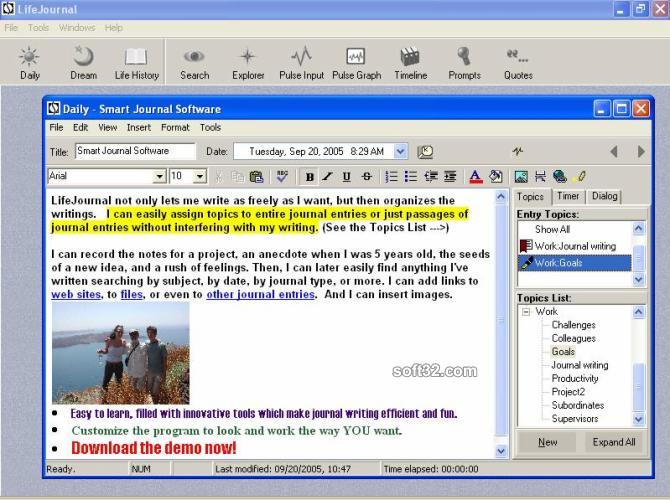Click the Cut scissors icon
The height and width of the screenshot is (500, 670).
(x=218, y=176)
